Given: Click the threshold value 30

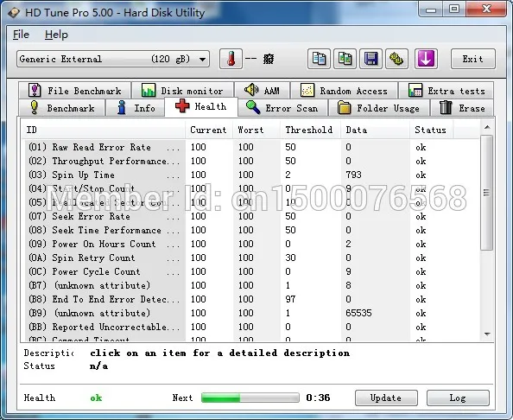Looking at the screenshot, I should pyautogui.click(x=290, y=258).
